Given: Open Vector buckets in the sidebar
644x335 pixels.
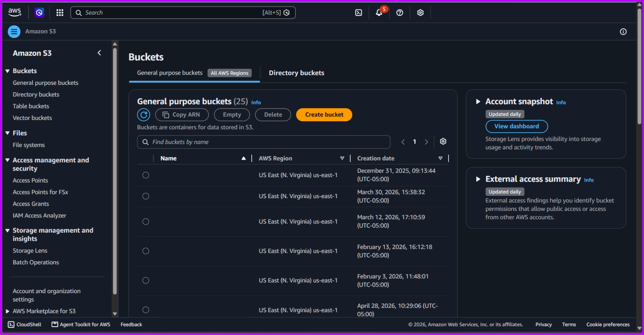Looking at the screenshot, I should (x=32, y=118).
